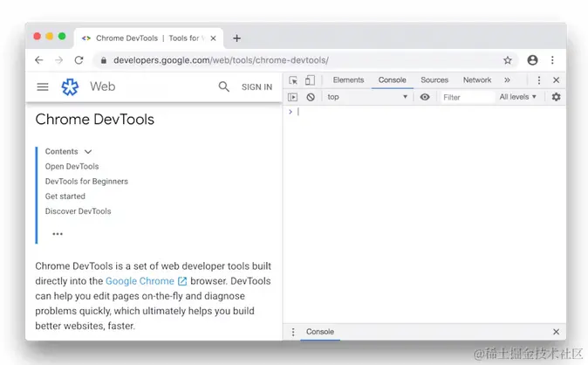
Task: Close DevTools with the top X icon
Action: pos(556,80)
